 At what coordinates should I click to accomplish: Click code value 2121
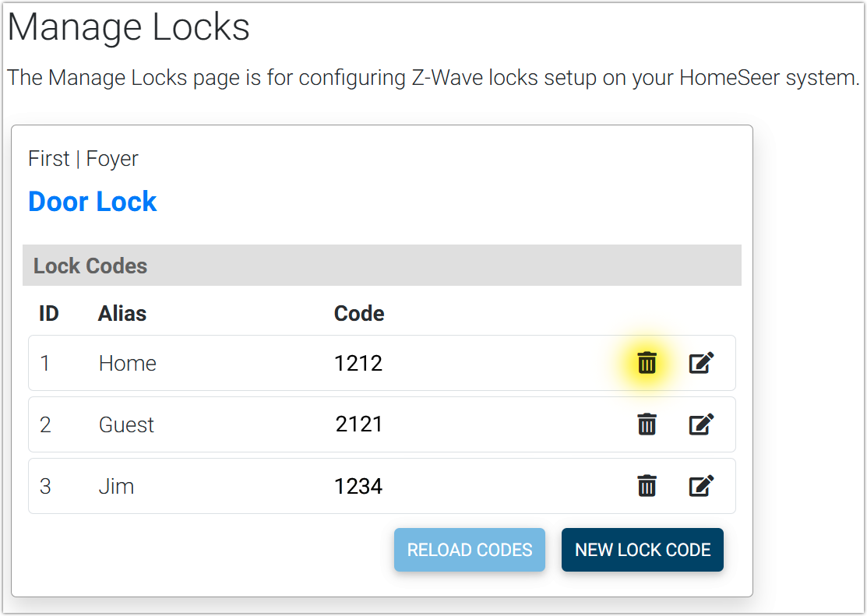click(x=359, y=424)
